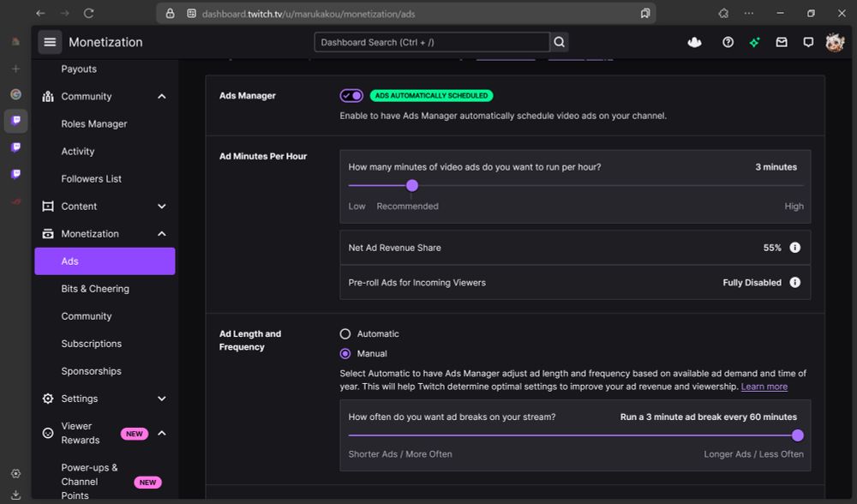
Task: Open the browser extensions puzzle icon
Action: tap(723, 14)
